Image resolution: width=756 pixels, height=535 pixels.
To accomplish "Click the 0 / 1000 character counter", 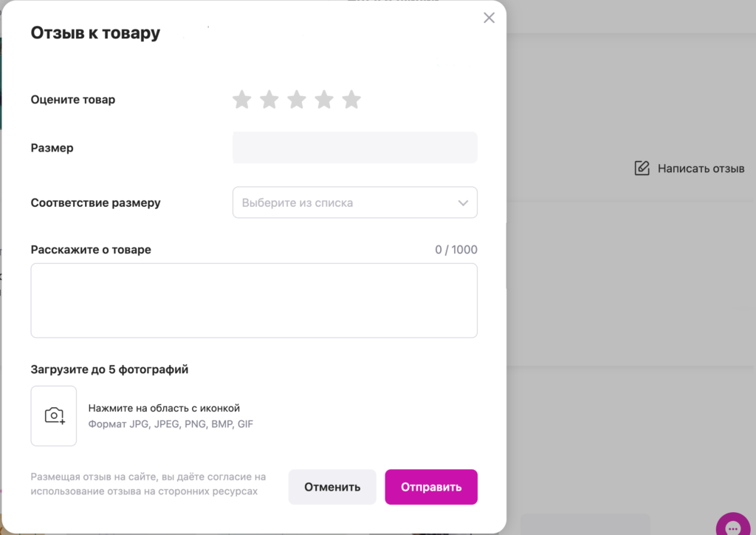I will pyautogui.click(x=456, y=250).
